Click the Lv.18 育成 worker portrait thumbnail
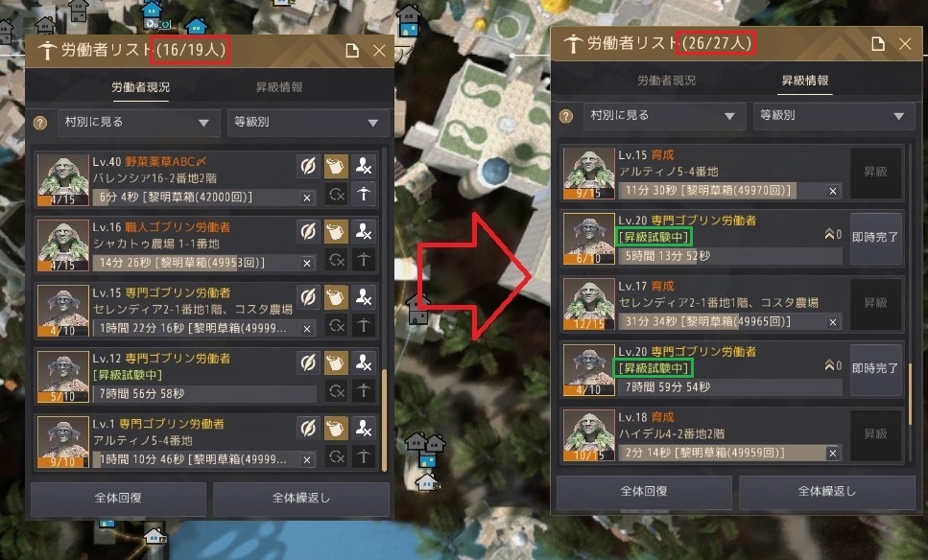This screenshot has width=928, height=560. coord(589,435)
